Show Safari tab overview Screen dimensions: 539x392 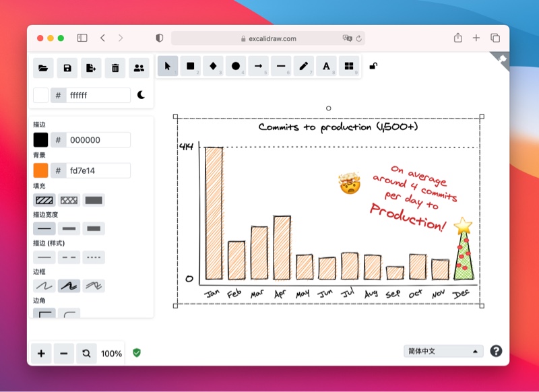coord(495,38)
